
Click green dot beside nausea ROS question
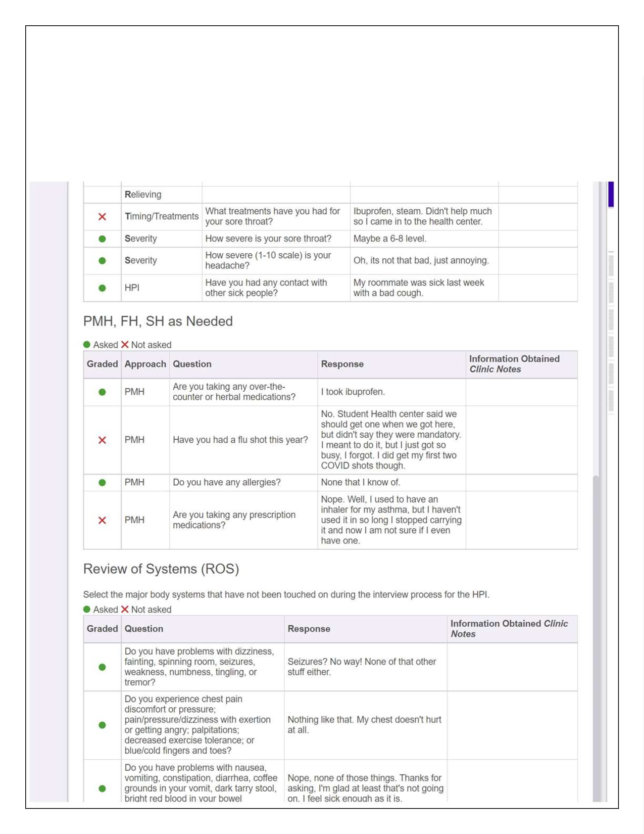(102, 788)
